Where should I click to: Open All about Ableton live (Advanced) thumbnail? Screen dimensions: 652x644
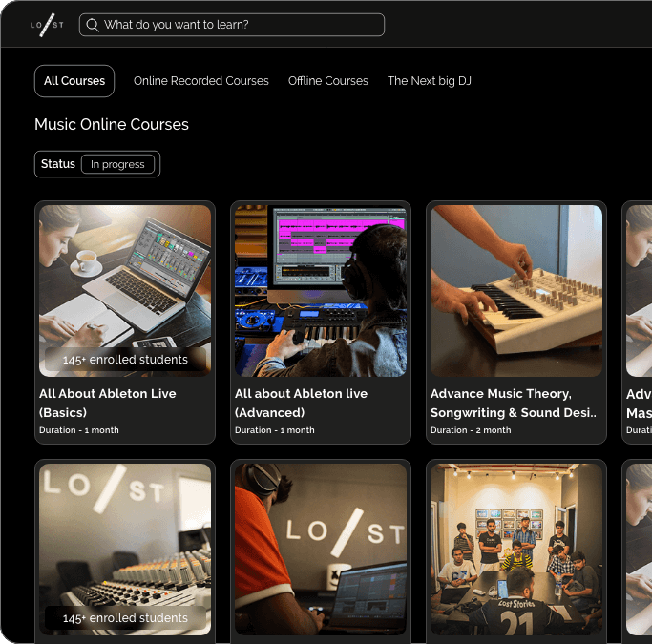[x=321, y=291]
